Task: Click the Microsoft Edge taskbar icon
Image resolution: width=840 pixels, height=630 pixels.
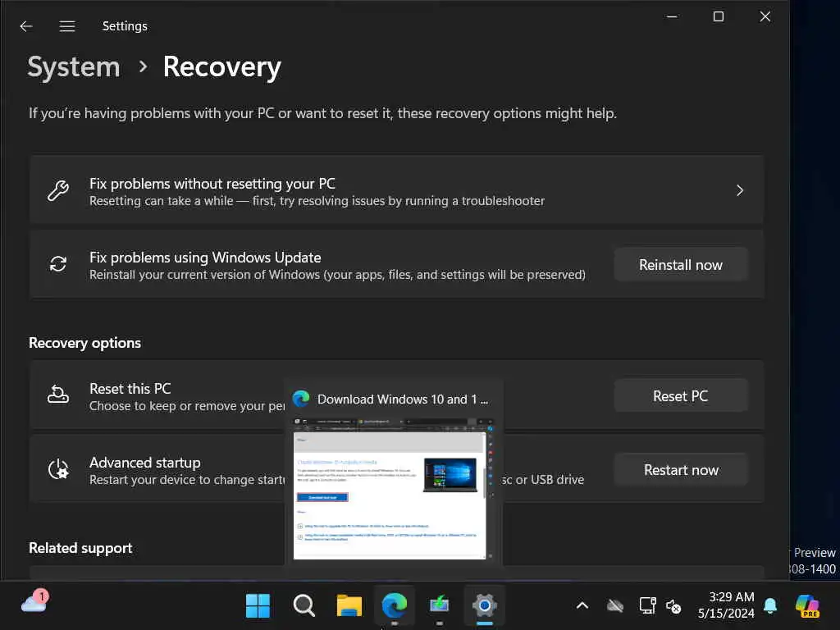Action: point(395,606)
